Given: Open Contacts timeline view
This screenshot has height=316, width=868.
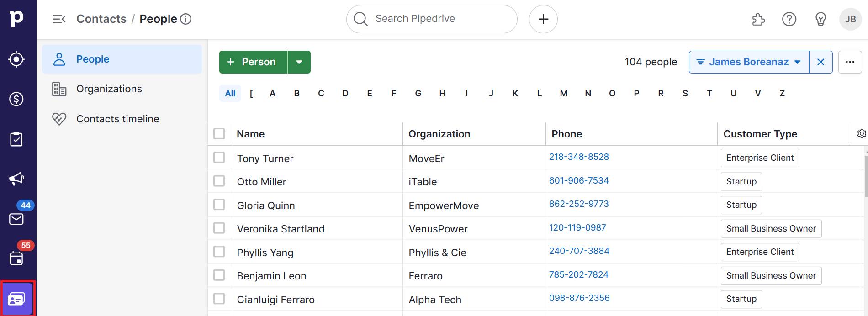Looking at the screenshot, I should pos(117,119).
